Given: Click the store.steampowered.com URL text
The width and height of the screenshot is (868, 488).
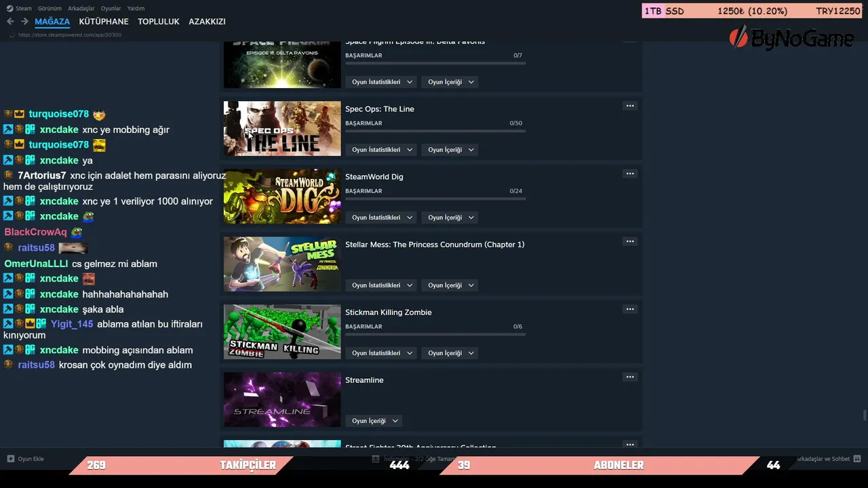Looking at the screenshot, I should (70, 35).
